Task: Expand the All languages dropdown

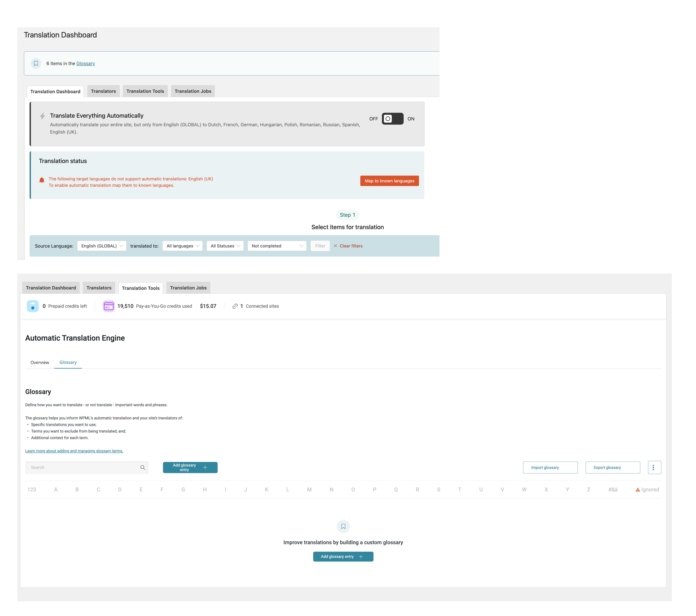Action: click(183, 246)
